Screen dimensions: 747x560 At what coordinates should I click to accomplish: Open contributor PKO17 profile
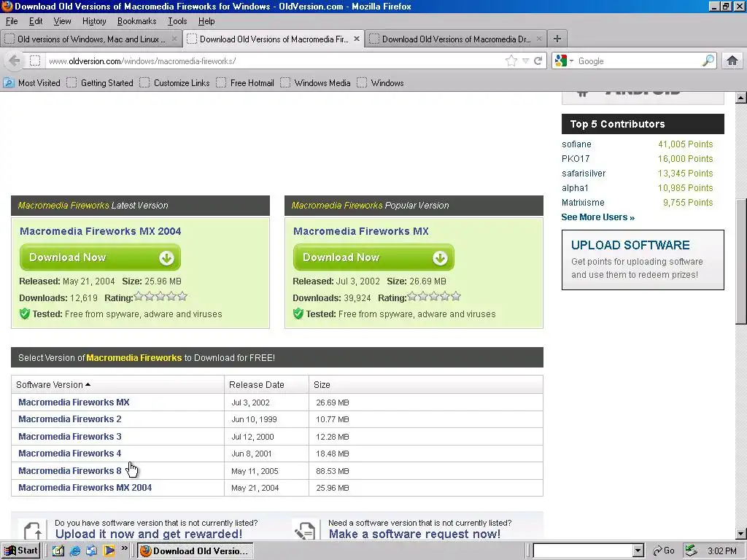(576, 158)
